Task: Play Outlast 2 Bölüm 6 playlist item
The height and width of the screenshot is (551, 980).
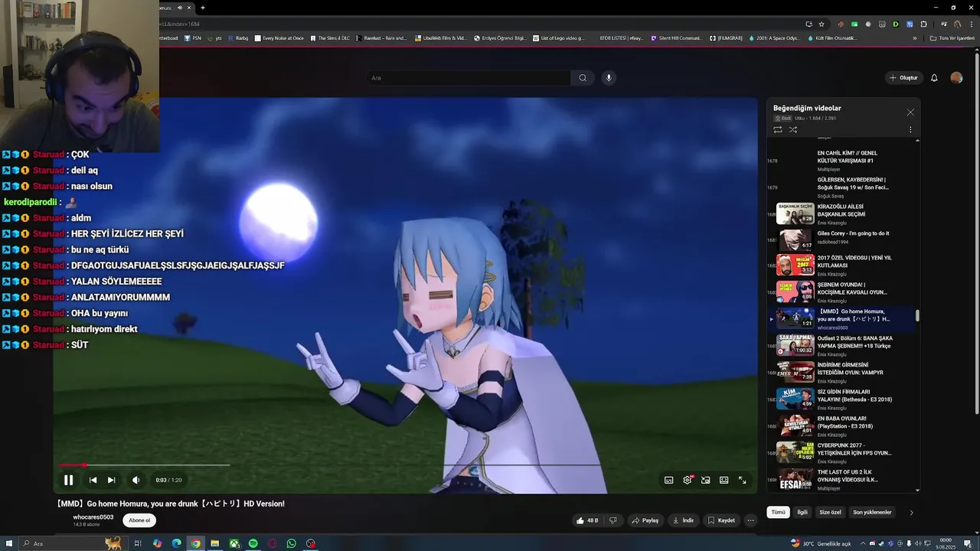Action: [x=841, y=345]
